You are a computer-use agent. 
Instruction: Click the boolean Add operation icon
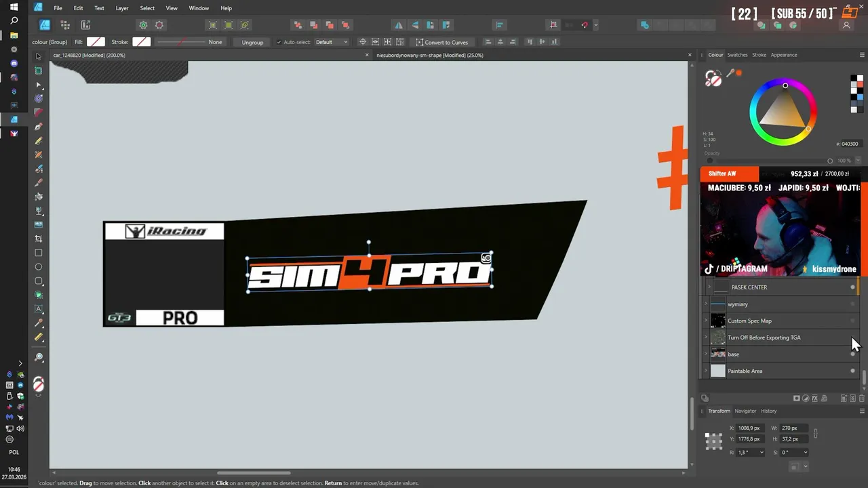click(645, 25)
